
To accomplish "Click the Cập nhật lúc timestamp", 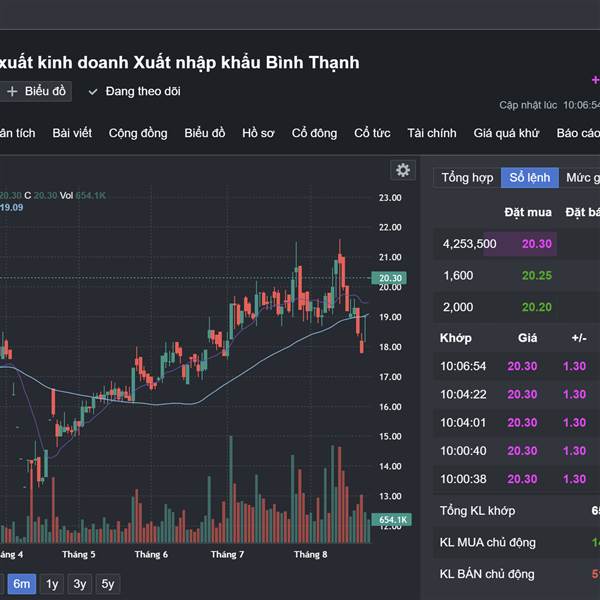I will coord(549,105).
